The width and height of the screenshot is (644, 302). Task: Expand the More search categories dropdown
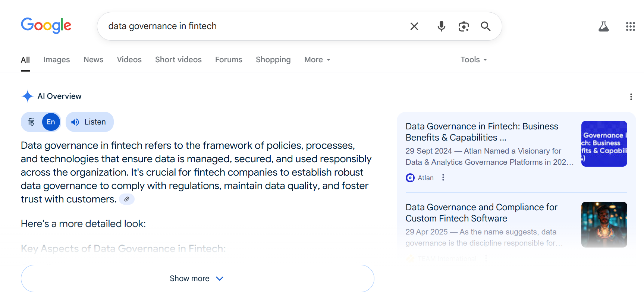[317, 60]
